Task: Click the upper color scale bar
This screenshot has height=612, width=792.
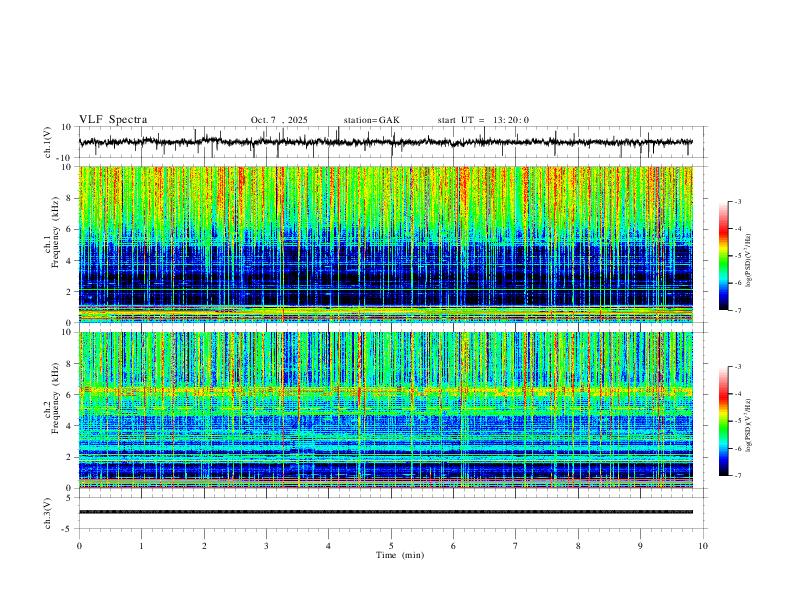Action: [x=724, y=255]
